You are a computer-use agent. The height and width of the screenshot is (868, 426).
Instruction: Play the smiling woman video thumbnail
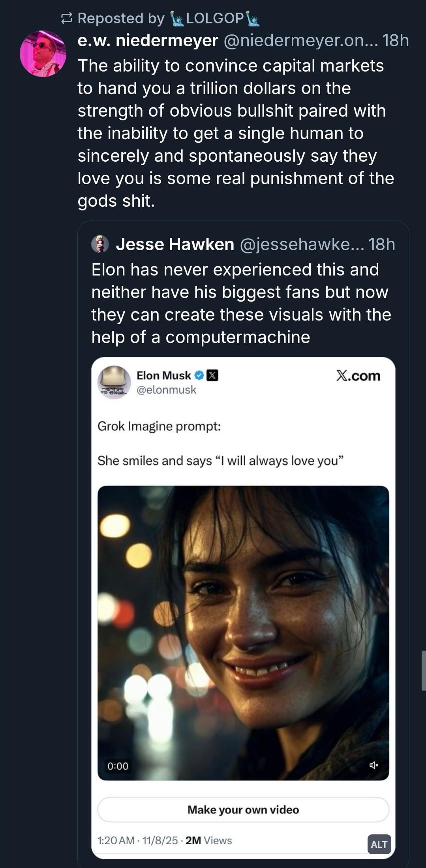click(243, 632)
